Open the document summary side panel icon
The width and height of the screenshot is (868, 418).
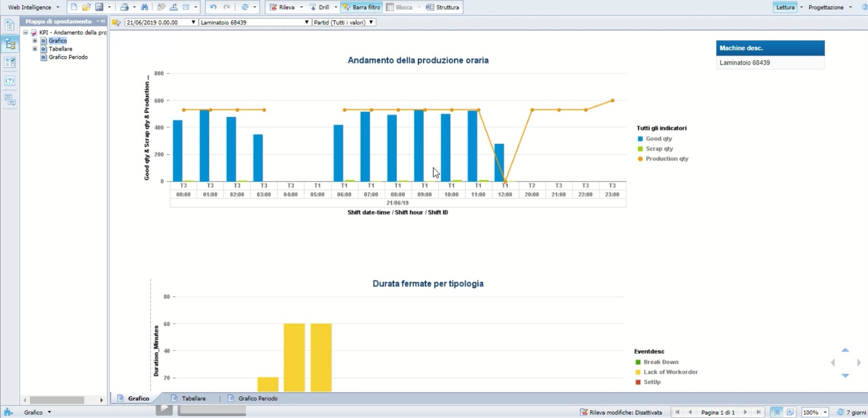click(9, 25)
